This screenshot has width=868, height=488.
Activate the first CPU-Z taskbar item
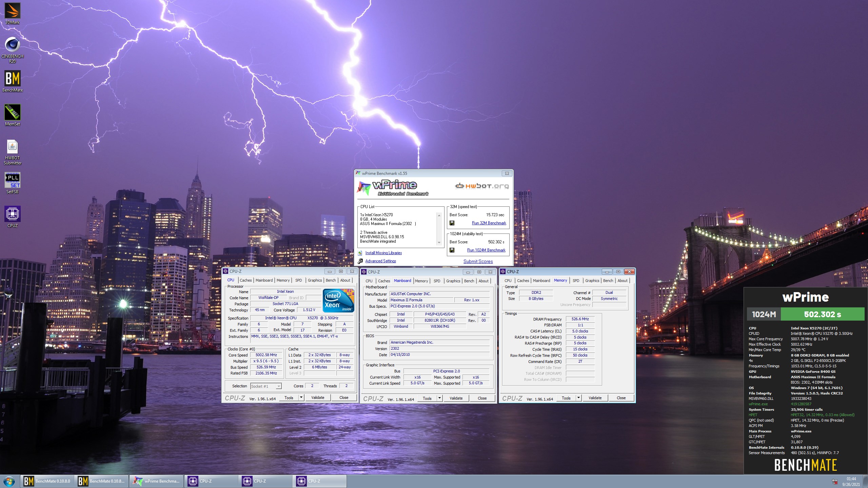click(x=211, y=481)
